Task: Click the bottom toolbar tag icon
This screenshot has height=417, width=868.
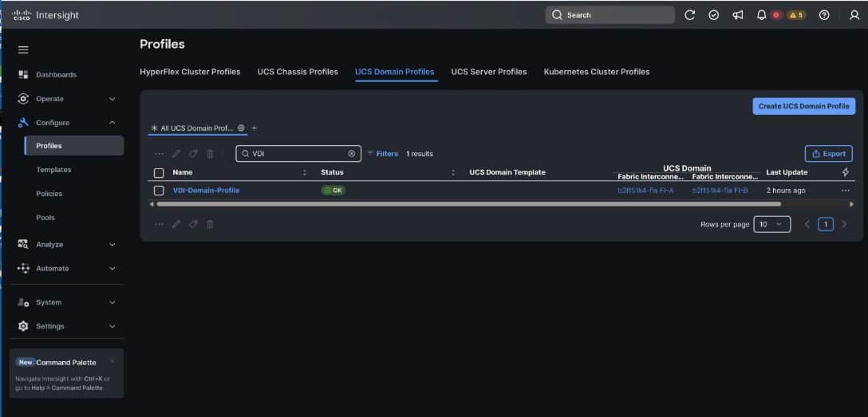Action: (x=193, y=224)
